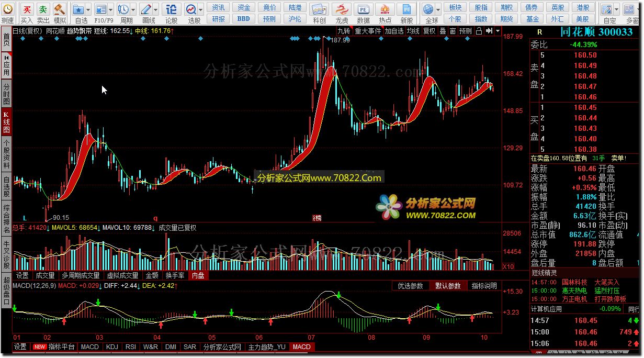This screenshot has height=358, width=644.
Task: Open the 综合排名 side tab
Action: coord(6,219)
